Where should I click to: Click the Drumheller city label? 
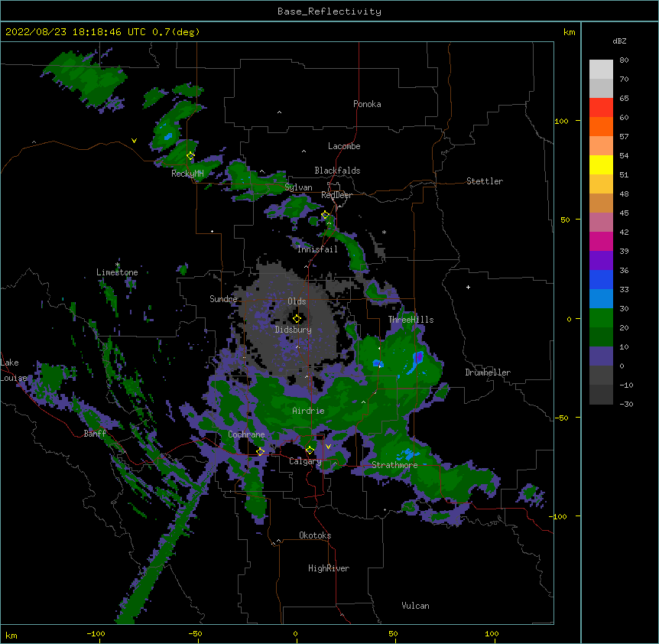488,372
